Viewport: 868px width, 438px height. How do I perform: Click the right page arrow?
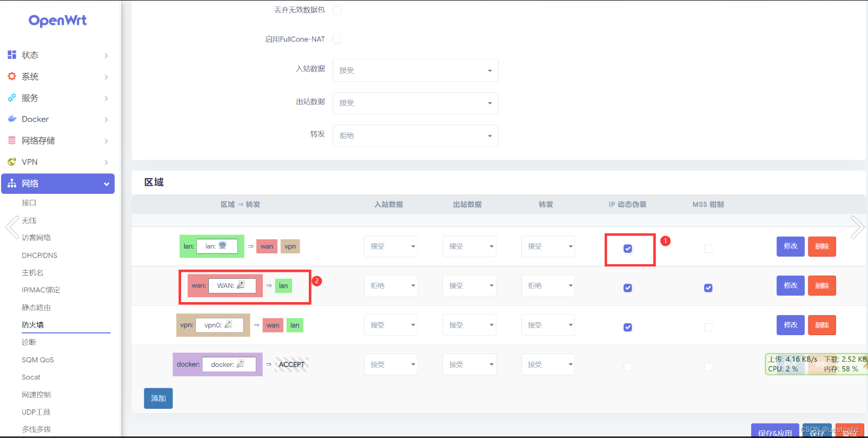point(857,227)
